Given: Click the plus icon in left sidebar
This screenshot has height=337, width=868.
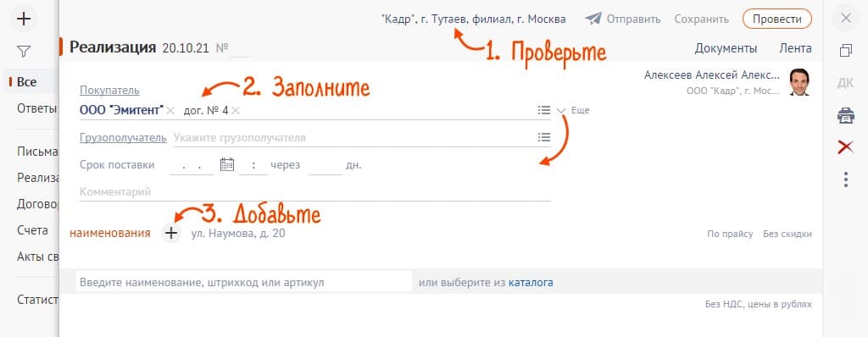Looking at the screenshot, I should pyautogui.click(x=23, y=19).
